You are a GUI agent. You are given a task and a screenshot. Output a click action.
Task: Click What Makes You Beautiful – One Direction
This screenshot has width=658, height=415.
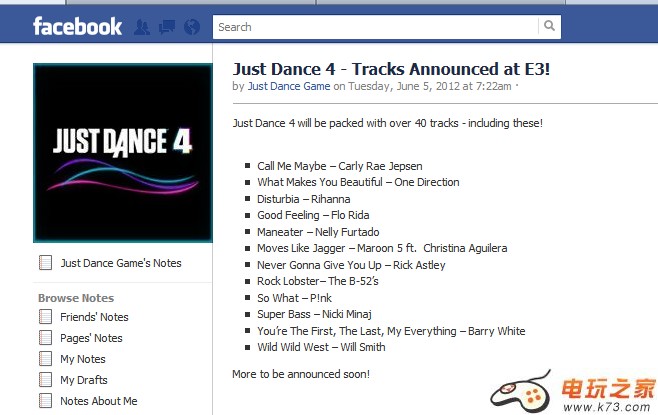click(x=358, y=182)
